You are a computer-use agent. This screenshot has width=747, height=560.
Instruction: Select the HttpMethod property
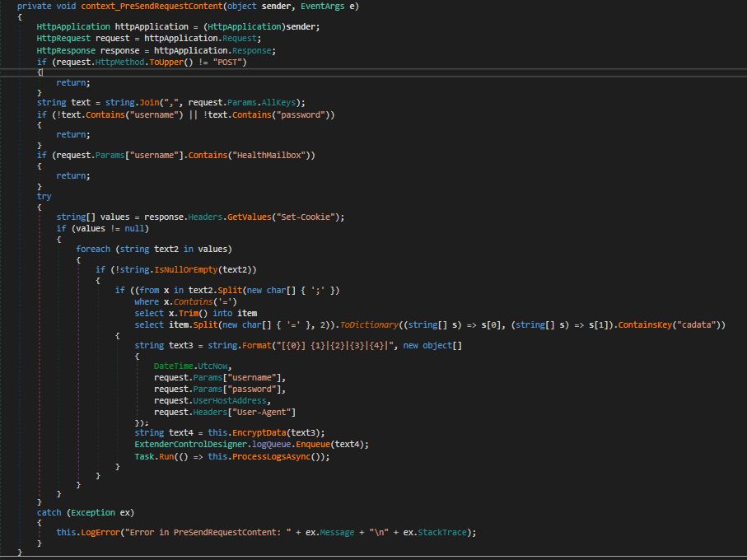pyautogui.click(x=120, y=63)
